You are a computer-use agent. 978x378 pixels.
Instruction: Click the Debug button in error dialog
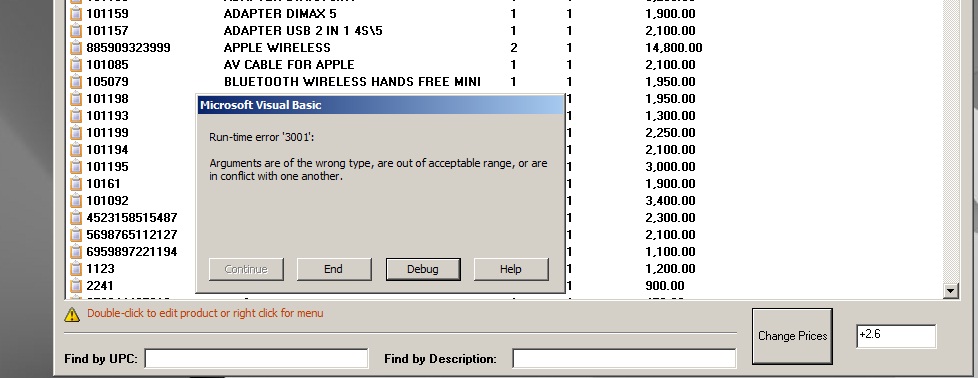pos(423,269)
